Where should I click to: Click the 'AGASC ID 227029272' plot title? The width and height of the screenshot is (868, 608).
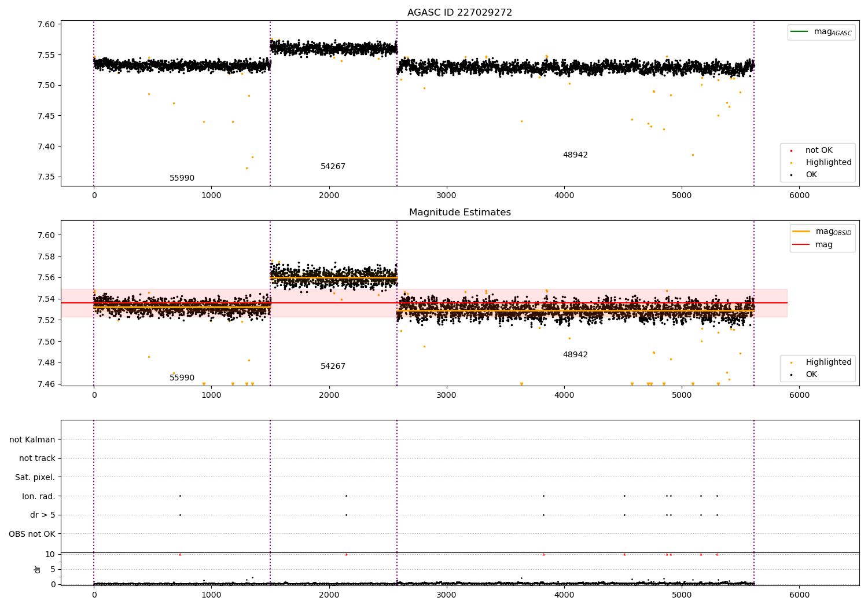[x=459, y=13]
